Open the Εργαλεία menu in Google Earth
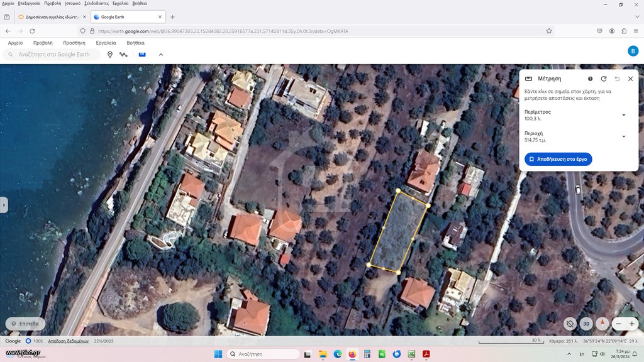Viewport: 644px width, 362px height. point(106,43)
